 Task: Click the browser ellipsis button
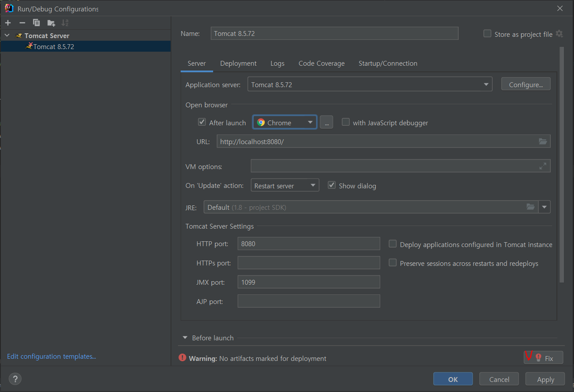[x=326, y=123]
